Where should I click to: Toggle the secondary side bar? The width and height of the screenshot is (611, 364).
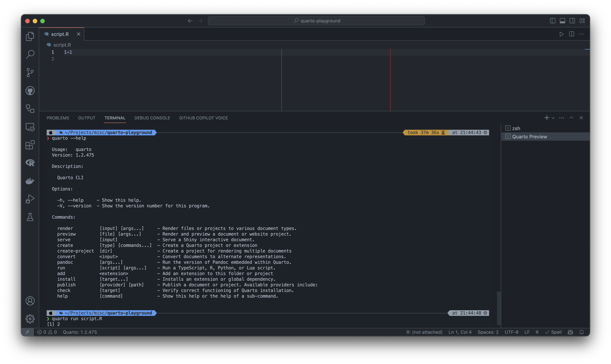pyautogui.click(x=572, y=21)
